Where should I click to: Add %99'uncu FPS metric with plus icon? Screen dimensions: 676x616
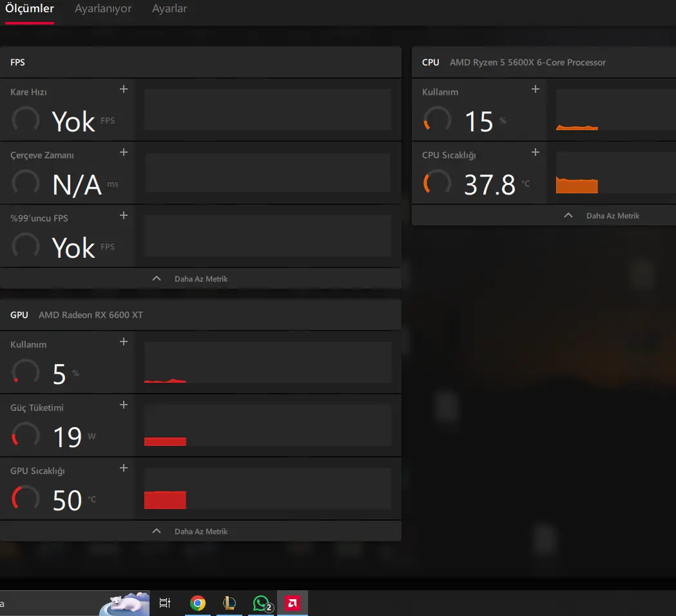point(124,215)
